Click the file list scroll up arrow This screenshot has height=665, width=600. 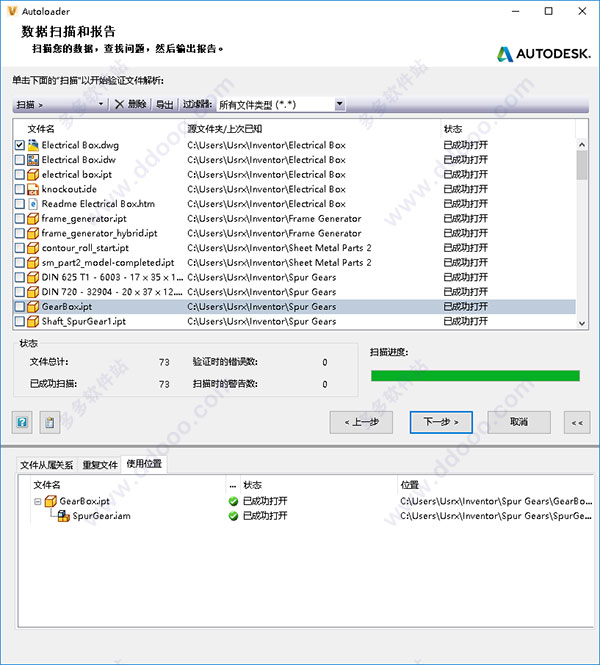point(582,145)
